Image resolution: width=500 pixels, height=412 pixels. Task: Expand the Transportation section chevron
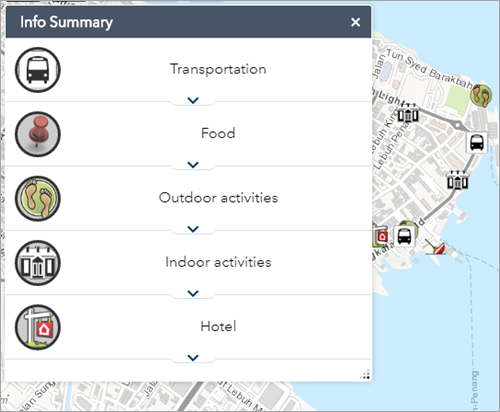click(x=193, y=100)
